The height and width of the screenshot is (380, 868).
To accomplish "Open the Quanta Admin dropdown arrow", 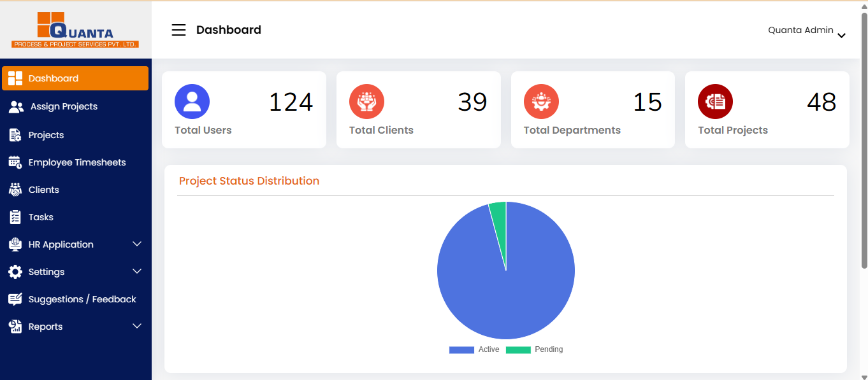I will click(841, 36).
